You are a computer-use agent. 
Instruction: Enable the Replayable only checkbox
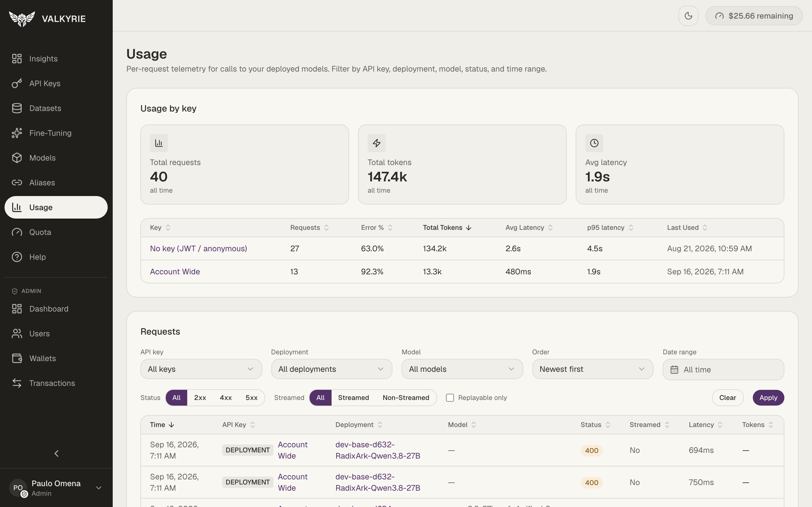pos(450,398)
